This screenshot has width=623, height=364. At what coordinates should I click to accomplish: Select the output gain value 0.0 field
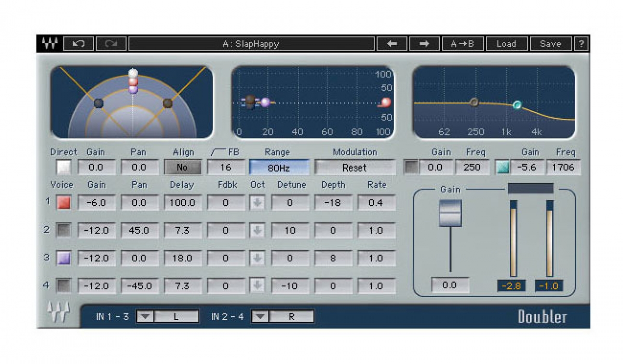pyautogui.click(x=450, y=285)
